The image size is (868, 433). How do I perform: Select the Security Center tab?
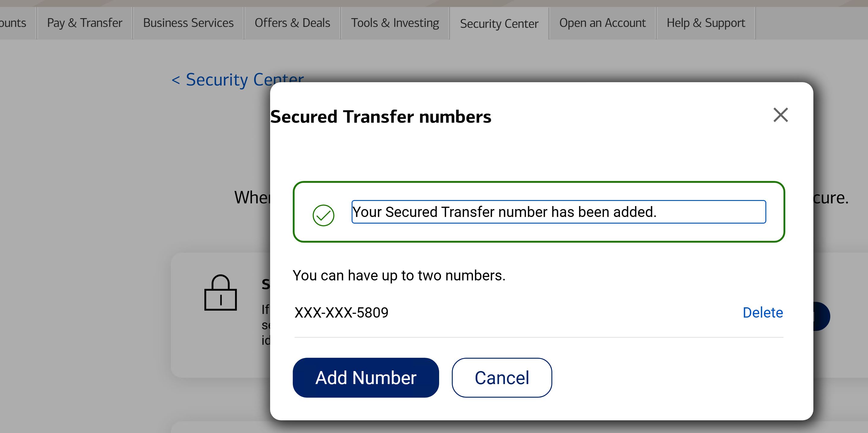[x=499, y=24]
